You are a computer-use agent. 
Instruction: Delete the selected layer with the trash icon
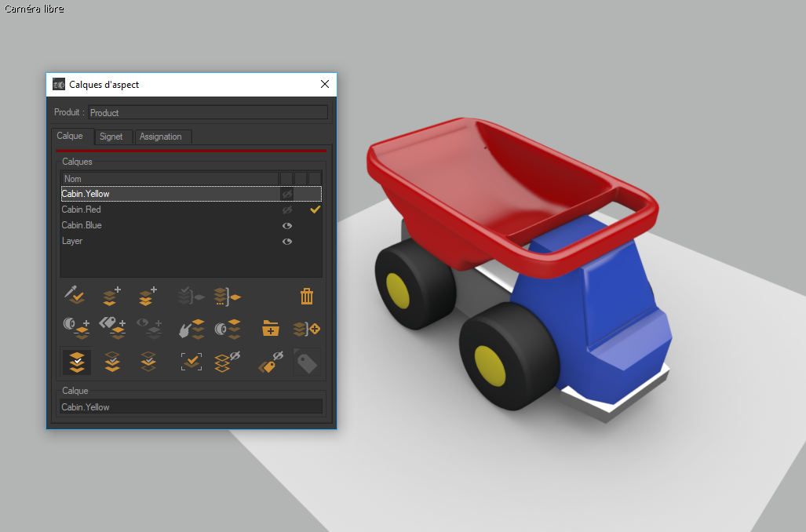click(307, 297)
